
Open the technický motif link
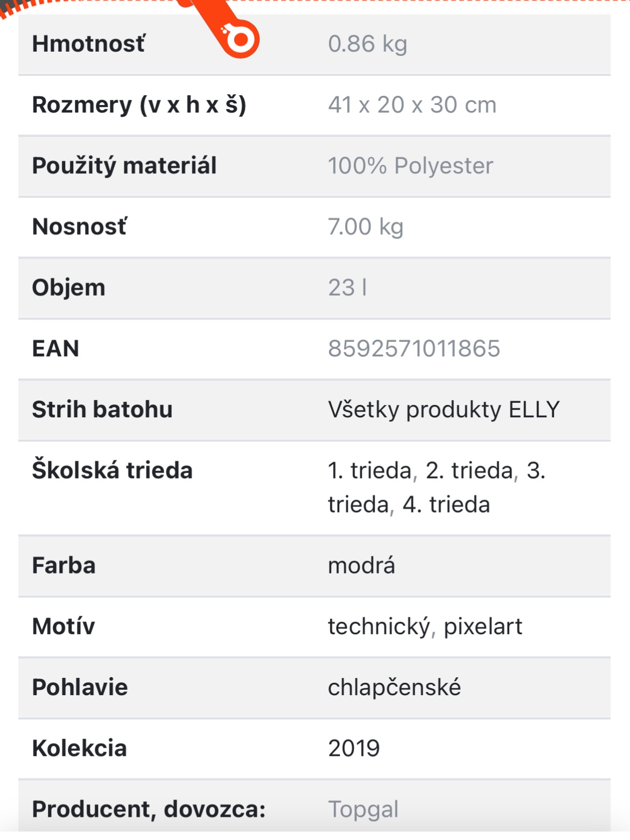coord(379,627)
